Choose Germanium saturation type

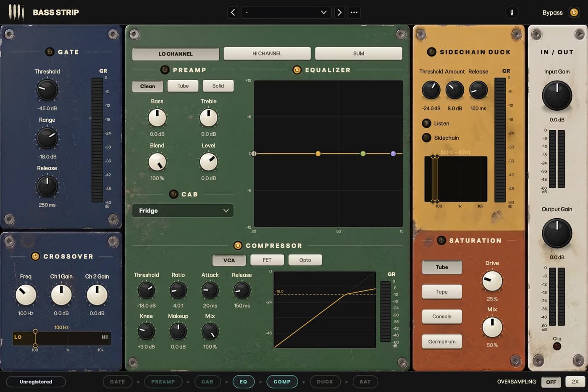442,342
